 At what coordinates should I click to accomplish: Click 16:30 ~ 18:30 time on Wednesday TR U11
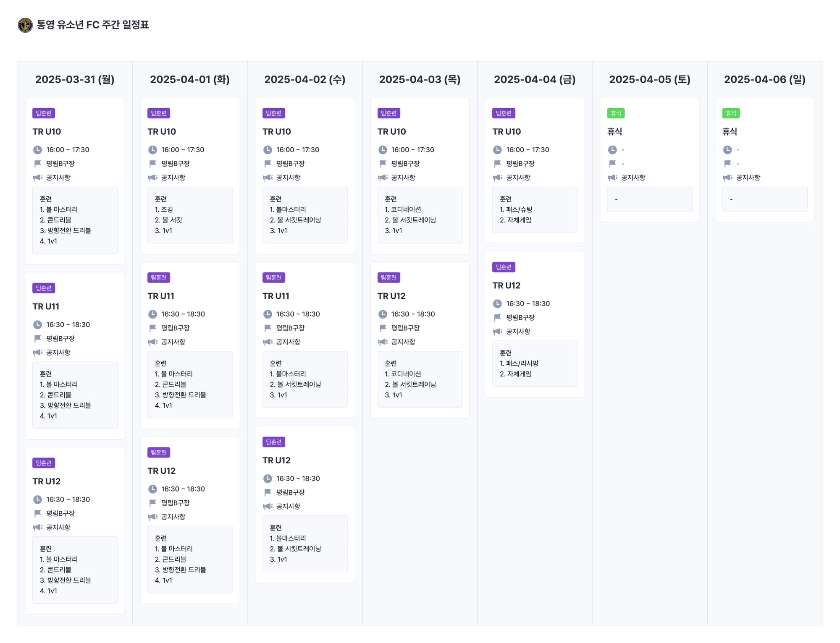pos(298,314)
